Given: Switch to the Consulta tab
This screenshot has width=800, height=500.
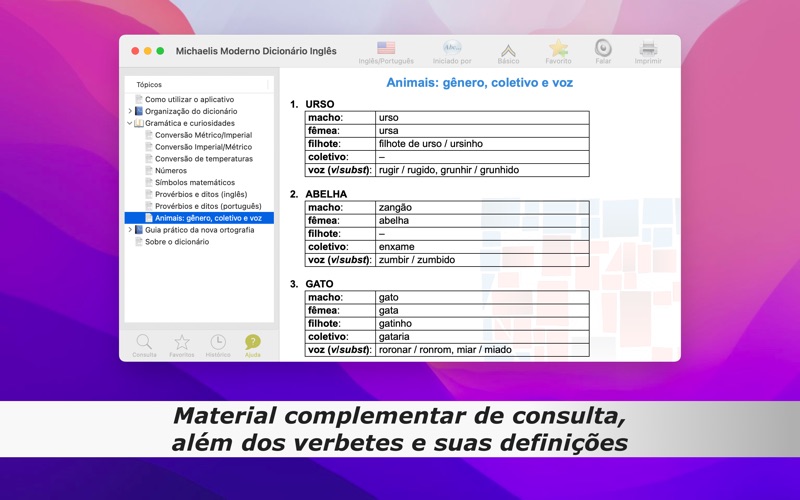Looking at the screenshot, I should click(x=144, y=346).
